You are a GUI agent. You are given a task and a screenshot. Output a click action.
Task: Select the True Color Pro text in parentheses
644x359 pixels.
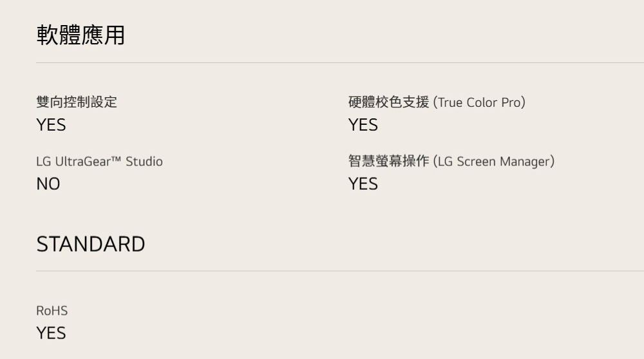coord(480,102)
